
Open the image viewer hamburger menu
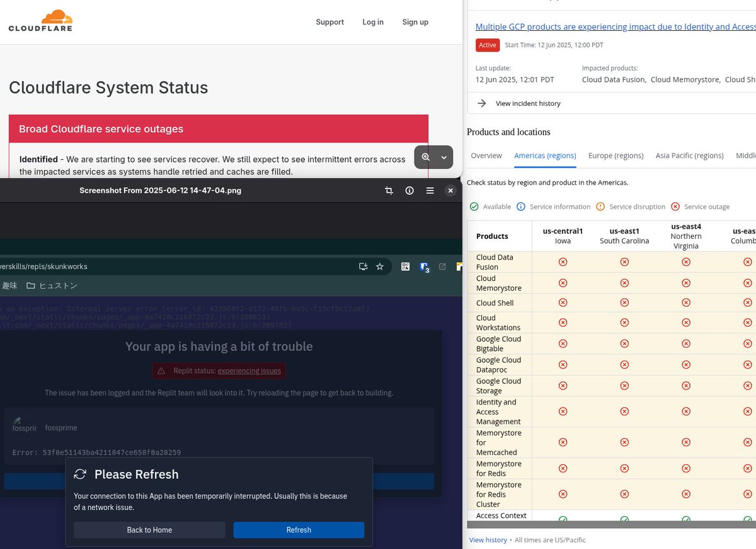pos(430,190)
